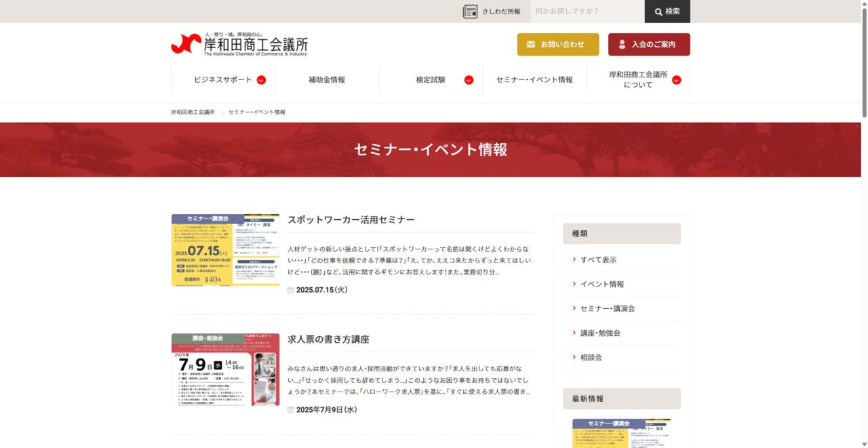Click the person icon on 入会のご案内

point(622,44)
